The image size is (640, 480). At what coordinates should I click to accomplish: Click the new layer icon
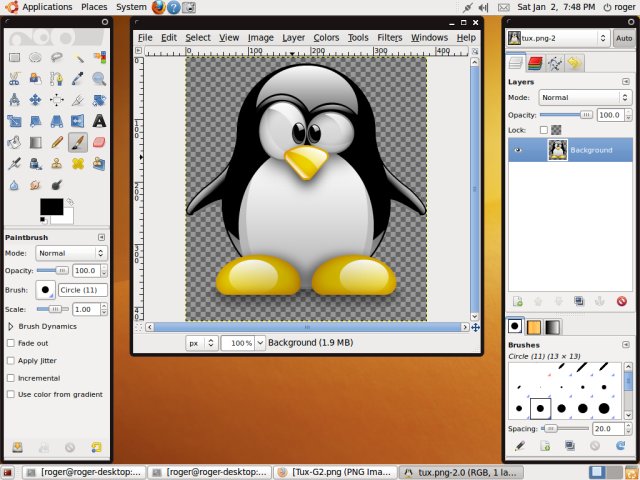[x=518, y=302]
